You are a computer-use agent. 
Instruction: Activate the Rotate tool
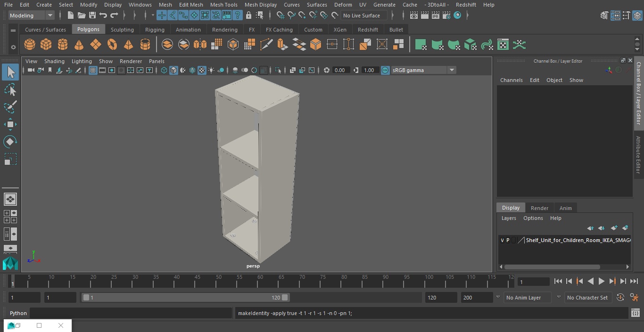(x=10, y=142)
